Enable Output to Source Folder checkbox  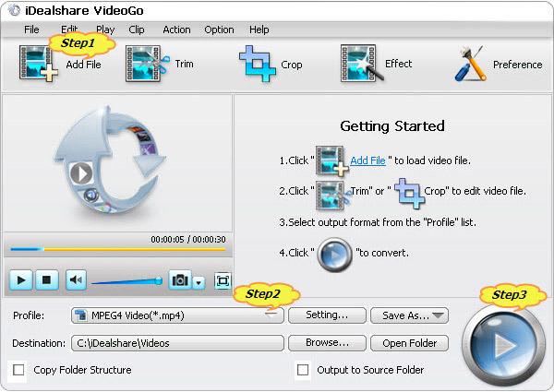click(303, 370)
